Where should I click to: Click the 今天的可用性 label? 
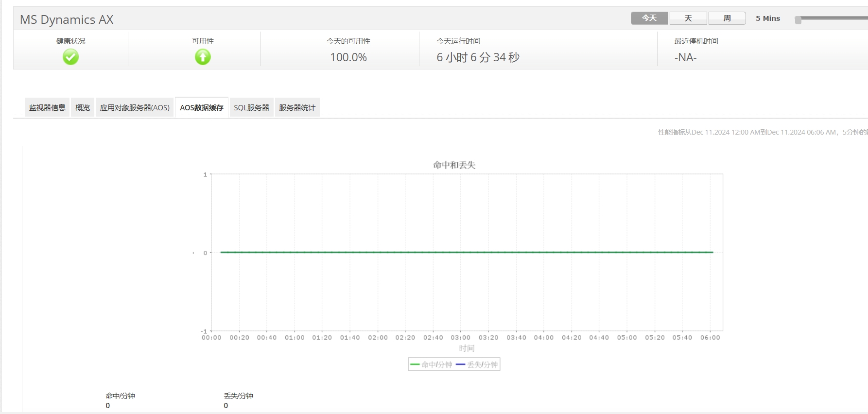coord(348,41)
